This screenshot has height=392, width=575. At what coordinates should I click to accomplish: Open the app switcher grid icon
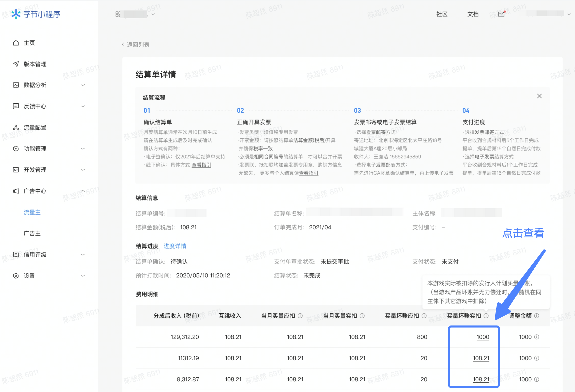point(118,14)
